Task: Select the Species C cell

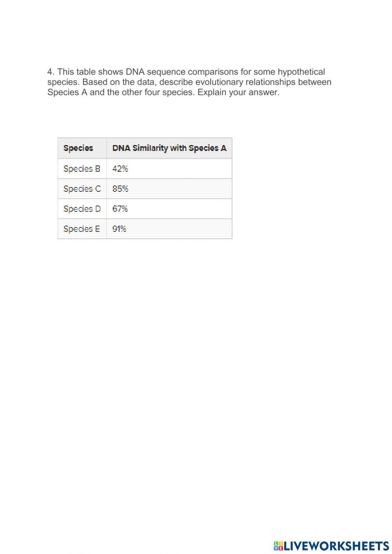Action: point(82,189)
